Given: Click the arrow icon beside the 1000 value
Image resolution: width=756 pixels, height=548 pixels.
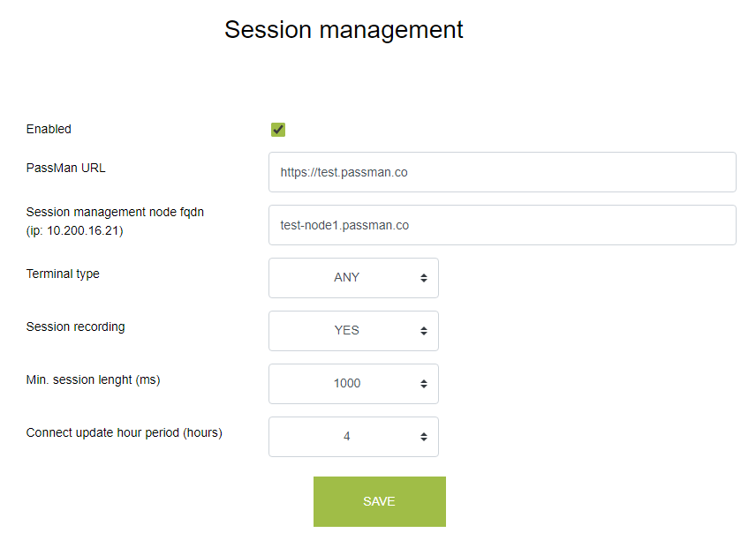Looking at the screenshot, I should [x=424, y=384].
